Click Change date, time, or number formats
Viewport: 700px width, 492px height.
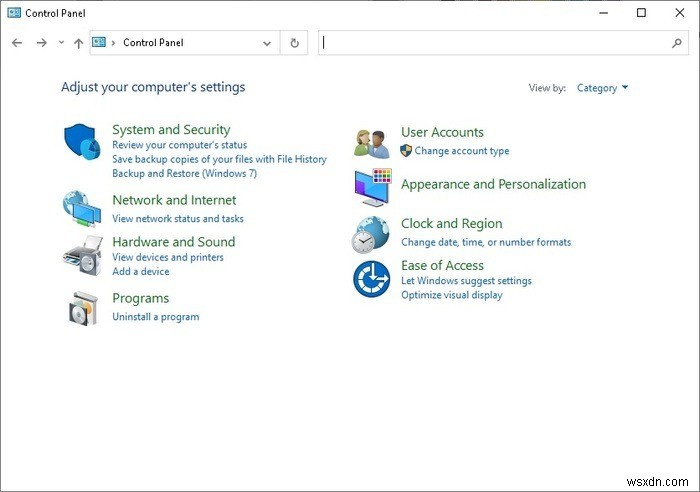pyautogui.click(x=486, y=242)
